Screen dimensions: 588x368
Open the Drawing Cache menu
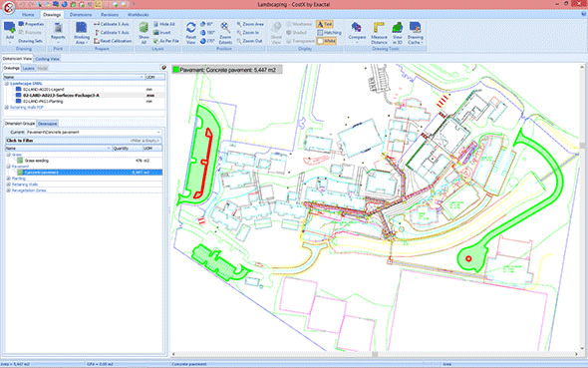416,33
